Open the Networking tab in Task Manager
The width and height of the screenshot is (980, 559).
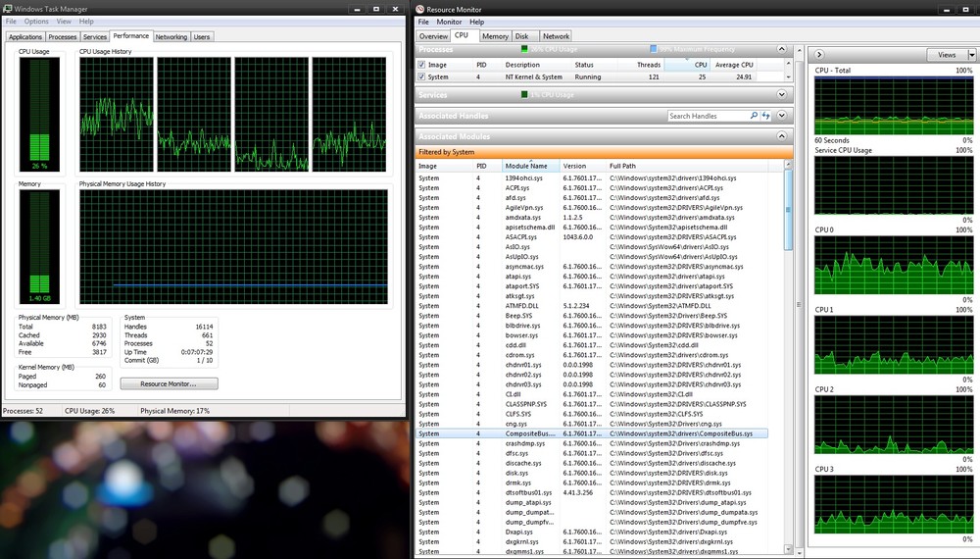[x=171, y=37]
